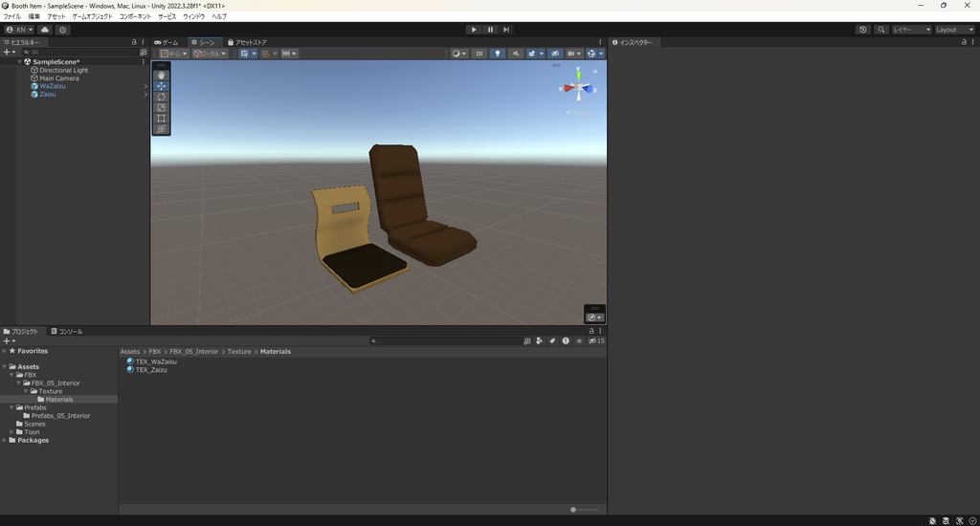
Task: Switch to the コンソール tab
Action: tap(67, 332)
